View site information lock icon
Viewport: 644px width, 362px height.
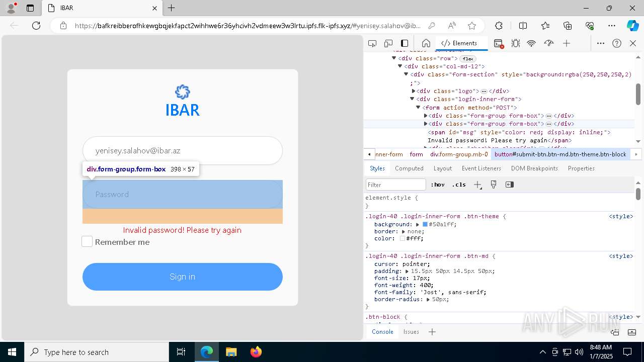tap(63, 26)
